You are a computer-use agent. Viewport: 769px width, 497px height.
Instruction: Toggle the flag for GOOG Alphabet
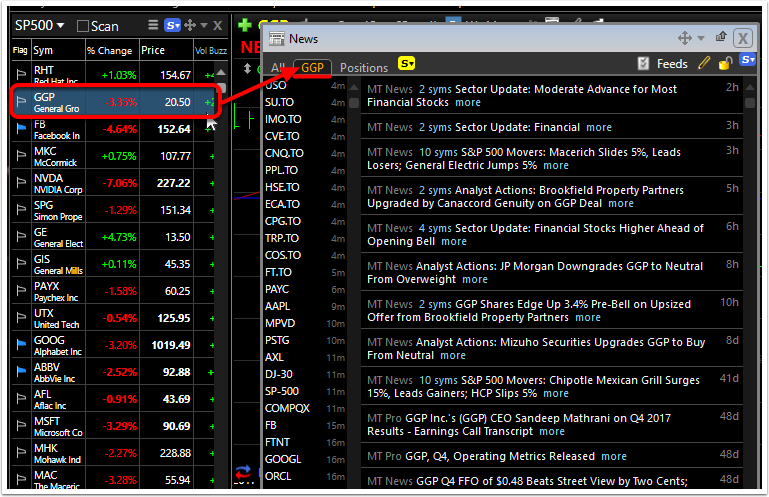tap(21, 344)
